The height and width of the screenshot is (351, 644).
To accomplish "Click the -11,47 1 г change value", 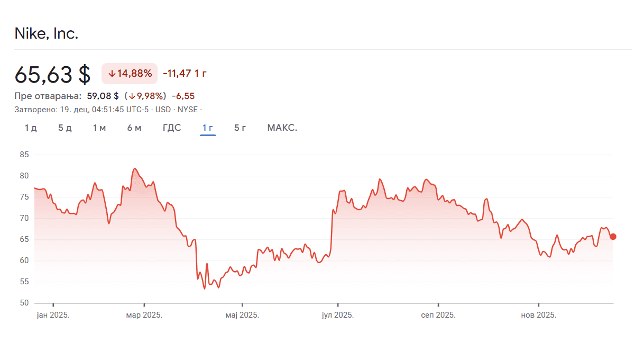I will tap(185, 74).
